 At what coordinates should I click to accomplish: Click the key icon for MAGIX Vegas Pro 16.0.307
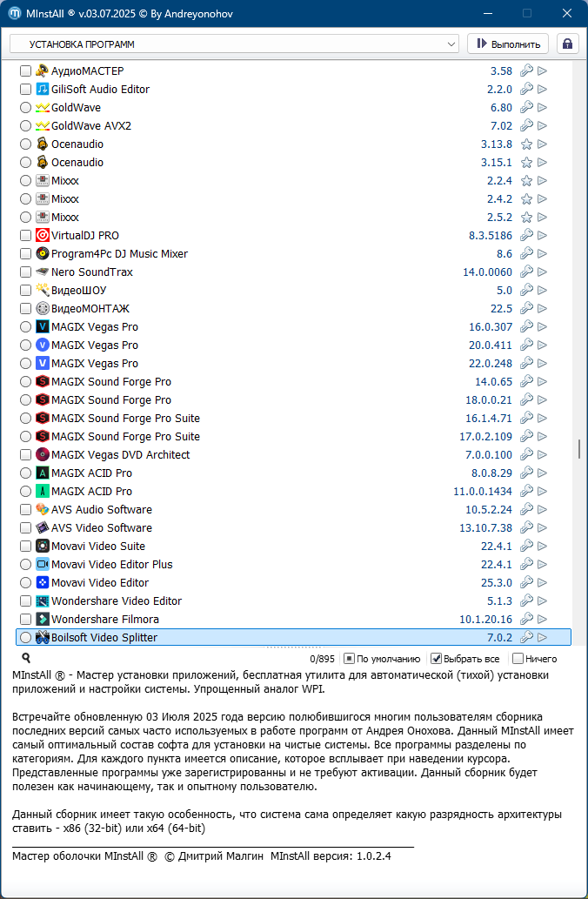(526, 327)
